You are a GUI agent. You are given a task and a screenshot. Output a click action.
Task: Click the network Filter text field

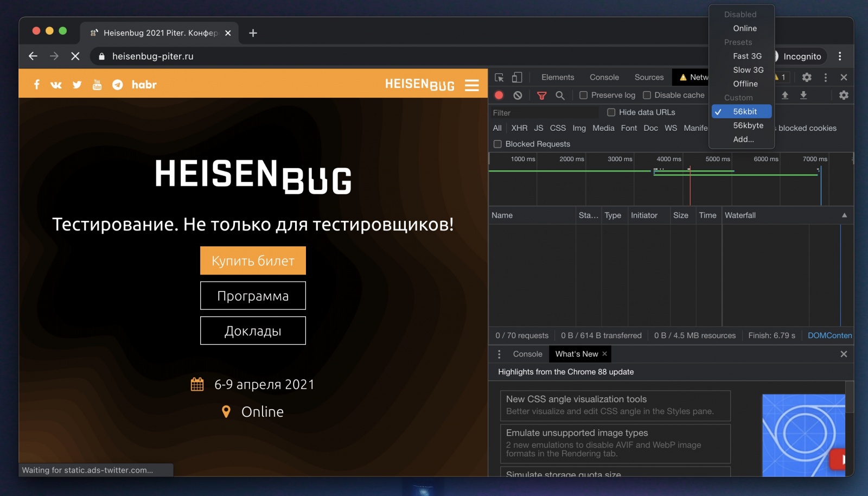pyautogui.click(x=544, y=112)
